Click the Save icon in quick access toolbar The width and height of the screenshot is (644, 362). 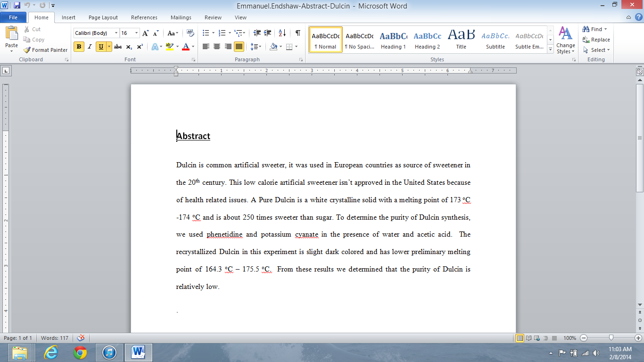pyautogui.click(x=17, y=6)
